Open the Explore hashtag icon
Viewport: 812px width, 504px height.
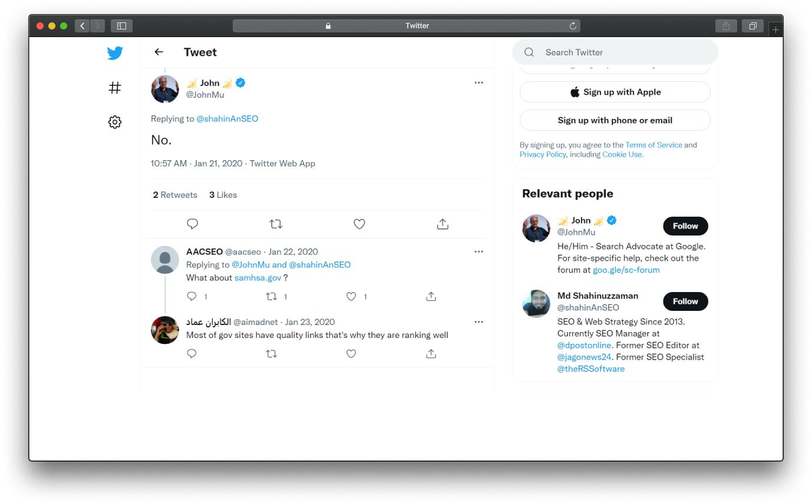[115, 88]
